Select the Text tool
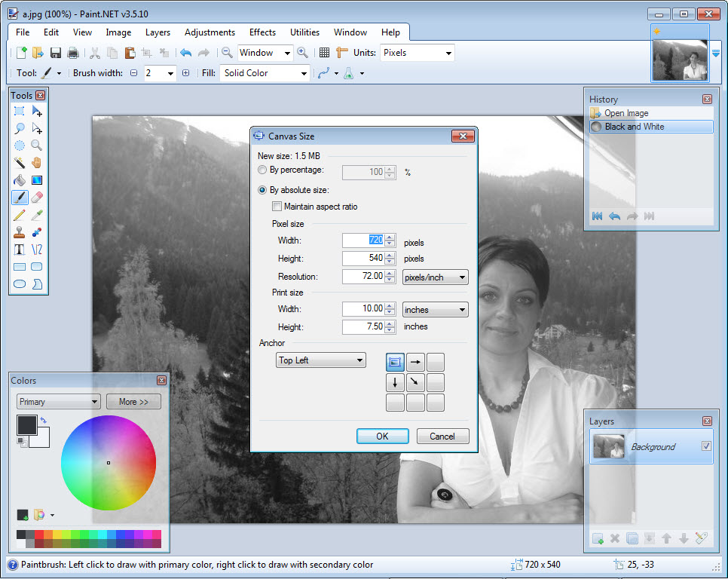This screenshot has width=728, height=579. pyautogui.click(x=20, y=250)
